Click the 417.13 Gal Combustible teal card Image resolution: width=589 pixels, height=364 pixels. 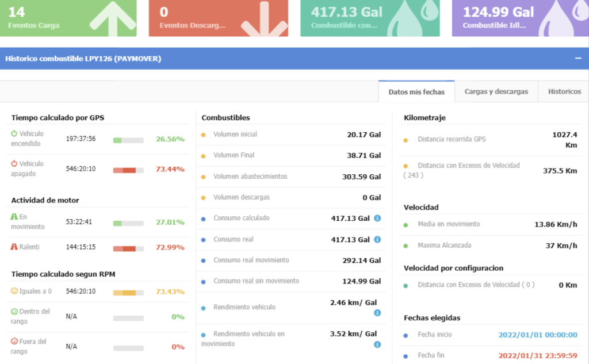[x=369, y=18]
